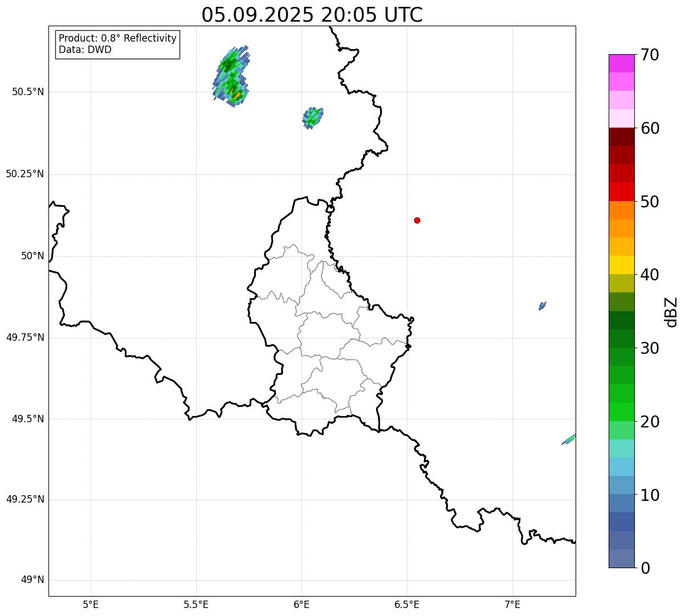Click the longitude label "5°E"
Screen dimensions: 685x616
click(91, 605)
